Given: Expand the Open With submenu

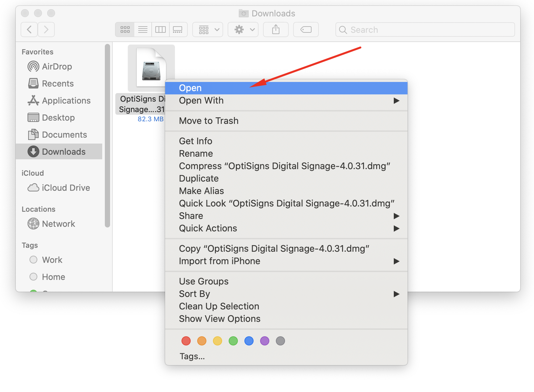Looking at the screenshot, I should [x=201, y=100].
